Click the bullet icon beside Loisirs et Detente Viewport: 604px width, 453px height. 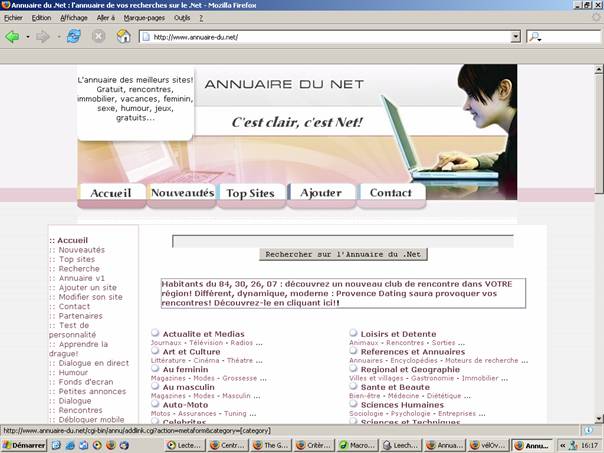tap(353, 333)
